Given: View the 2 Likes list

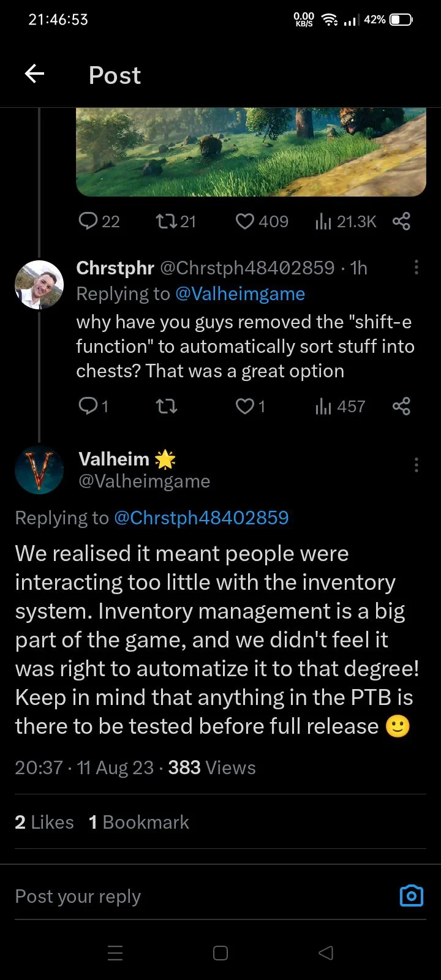Looking at the screenshot, I should coord(44,822).
